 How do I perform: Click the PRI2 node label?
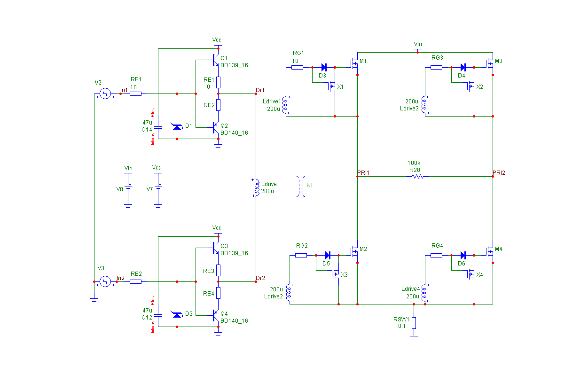tap(499, 173)
